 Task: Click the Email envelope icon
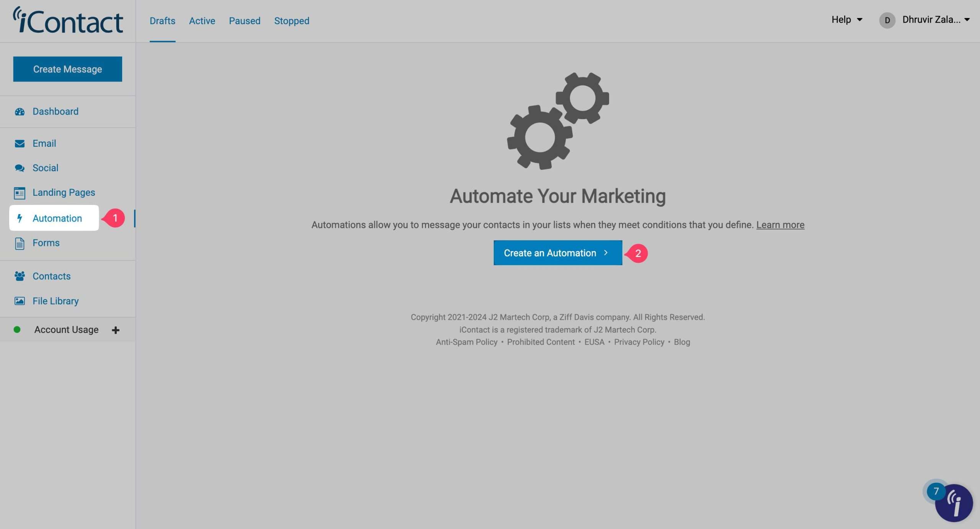[x=20, y=144]
